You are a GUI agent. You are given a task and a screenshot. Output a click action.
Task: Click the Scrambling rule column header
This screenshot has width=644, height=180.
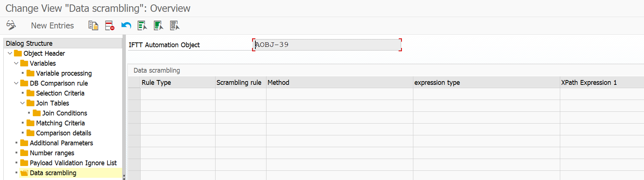(239, 83)
